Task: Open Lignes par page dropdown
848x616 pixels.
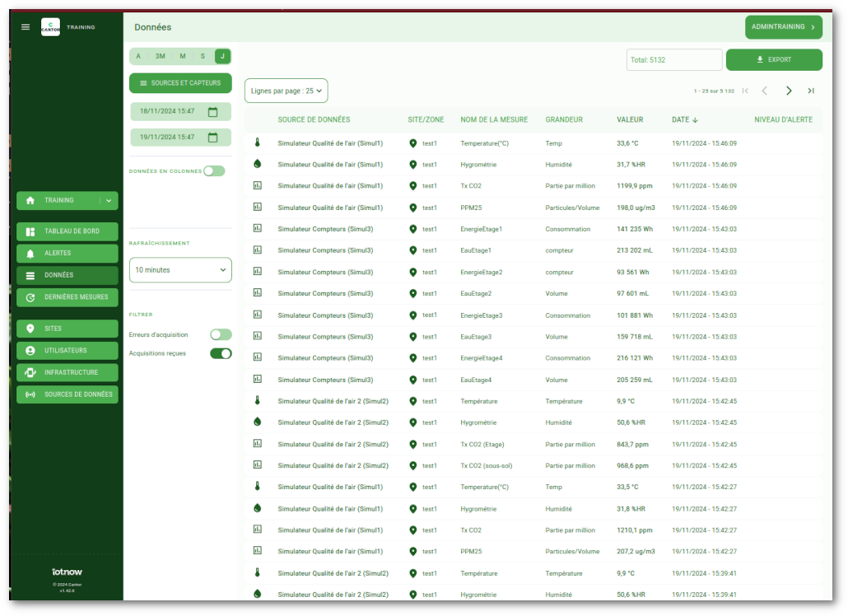Action: [x=286, y=91]
